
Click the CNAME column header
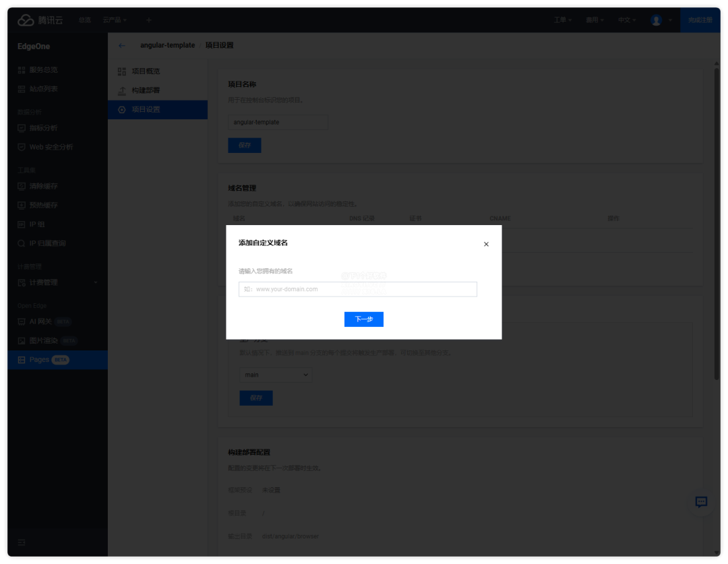499,218
